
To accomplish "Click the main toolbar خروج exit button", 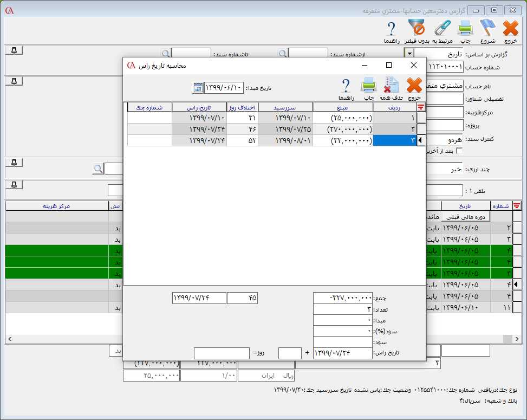I will (x=510, y=30).
